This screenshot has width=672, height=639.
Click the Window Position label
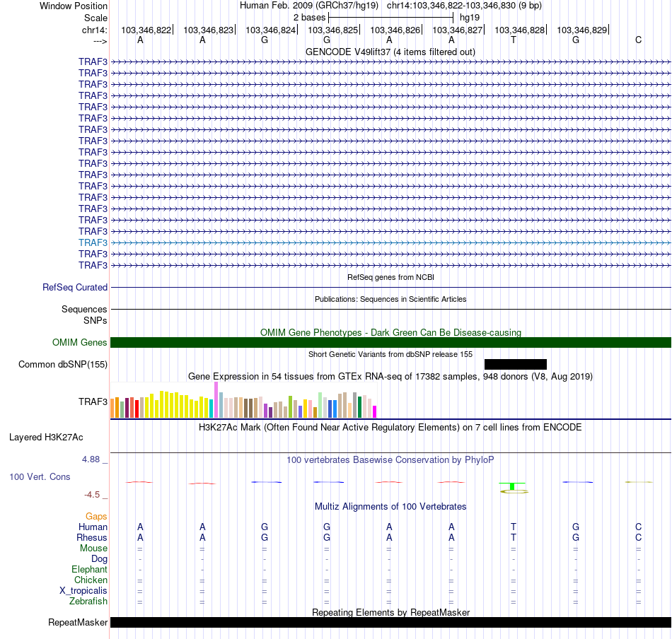(74, 6)
